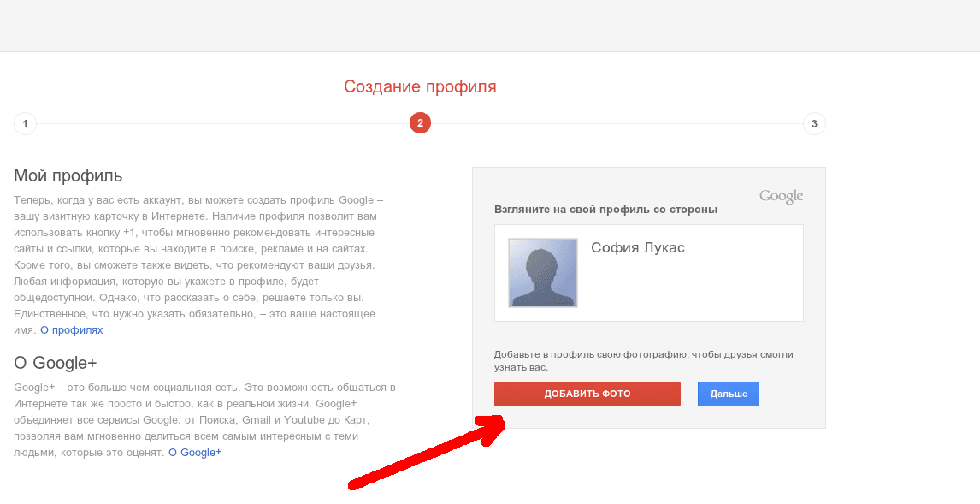Click the Создание профиля page title
Screen dimensions: 980x504
coord(420,87)
